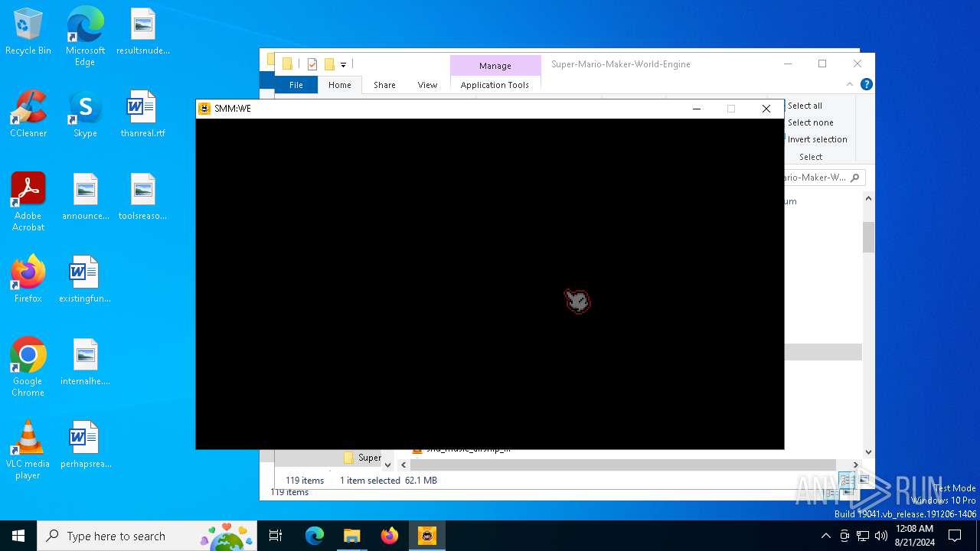Viewport: 980px width, 551px height.
Task: Open the volume control in system tray
Action: [x=881, y=536]
